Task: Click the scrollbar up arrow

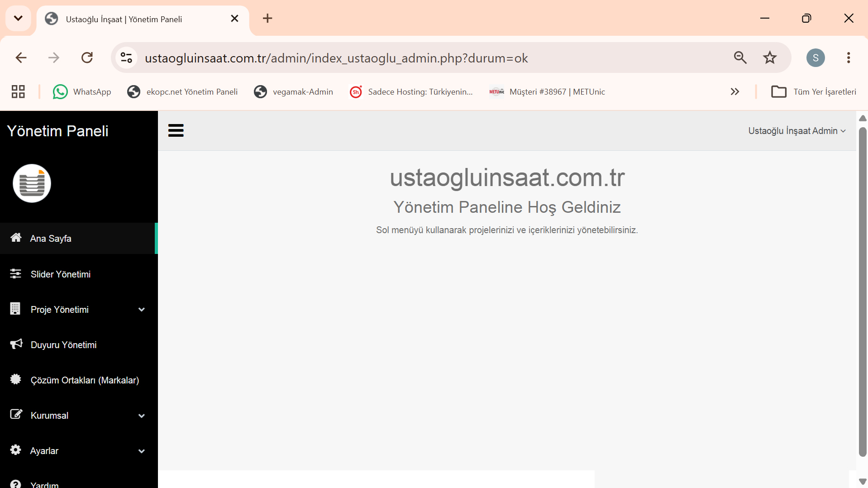Action: point(863,118)
